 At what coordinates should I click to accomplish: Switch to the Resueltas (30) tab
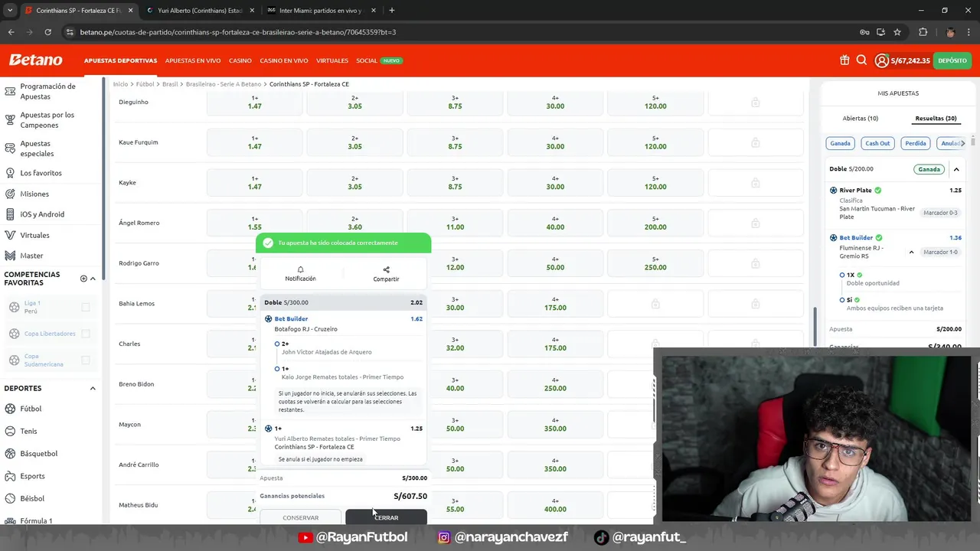(936, 119)
